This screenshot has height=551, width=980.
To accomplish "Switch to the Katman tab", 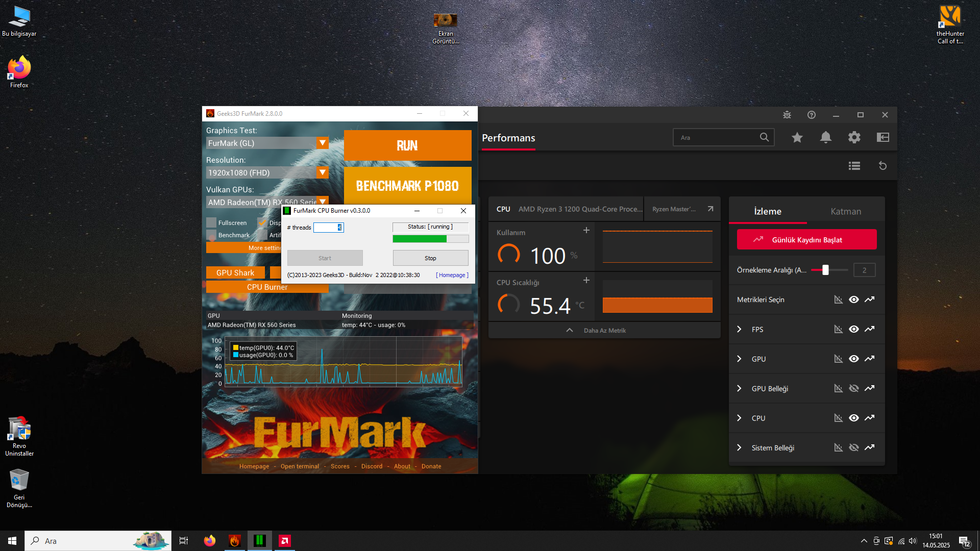I will (x=845, y=211).
